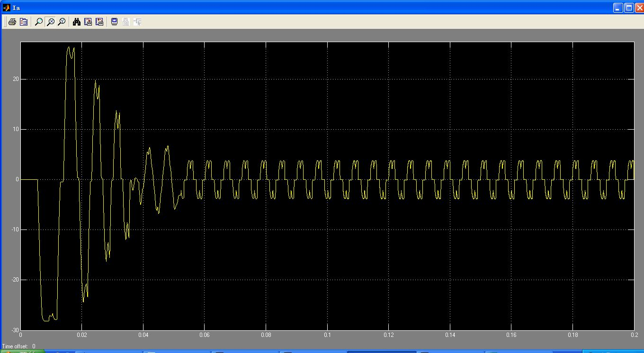Click the y-axis label '-10'
The height and width of the screenshot is (353, 644).
(15, 229)
